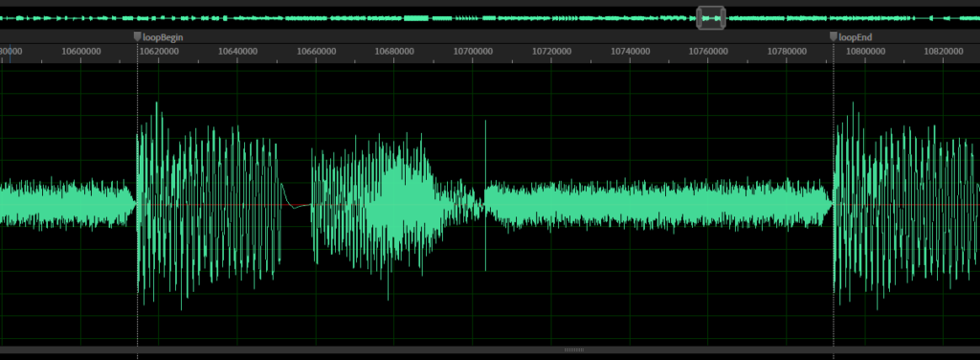The image size is (980, 360).
Task: Click the loopEnd marker text label
Action: point(855,37)
